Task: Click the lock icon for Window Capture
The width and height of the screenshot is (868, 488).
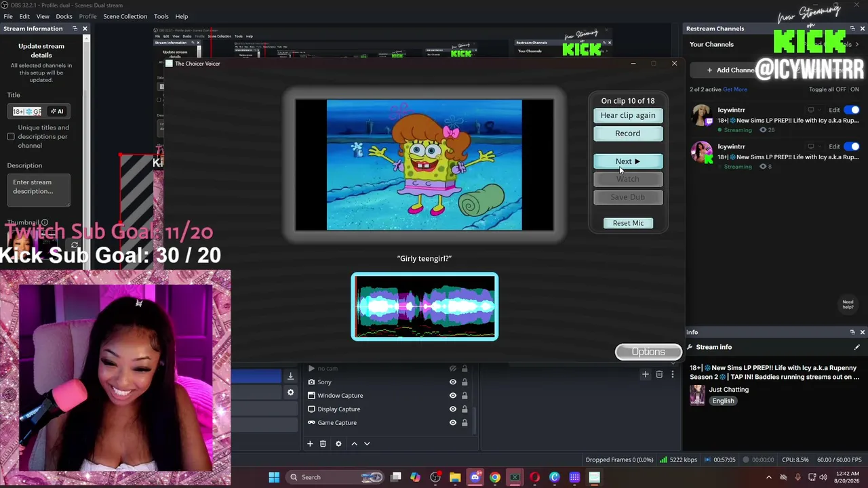Action: tap(465, 395)
